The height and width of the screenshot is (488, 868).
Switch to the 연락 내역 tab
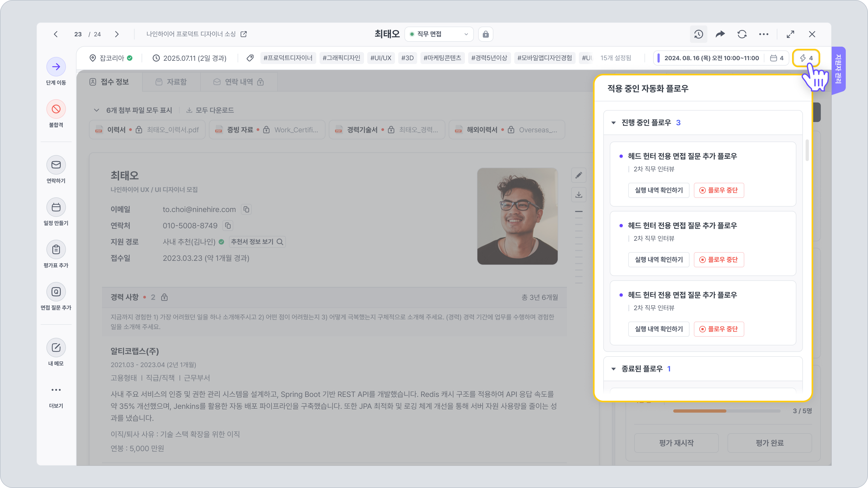[239, 82]
